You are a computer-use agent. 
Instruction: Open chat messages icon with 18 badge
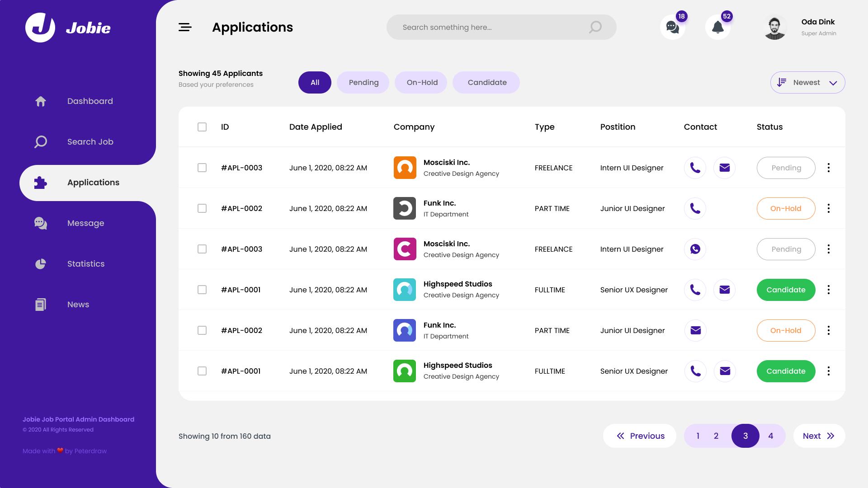pos(672,28)
